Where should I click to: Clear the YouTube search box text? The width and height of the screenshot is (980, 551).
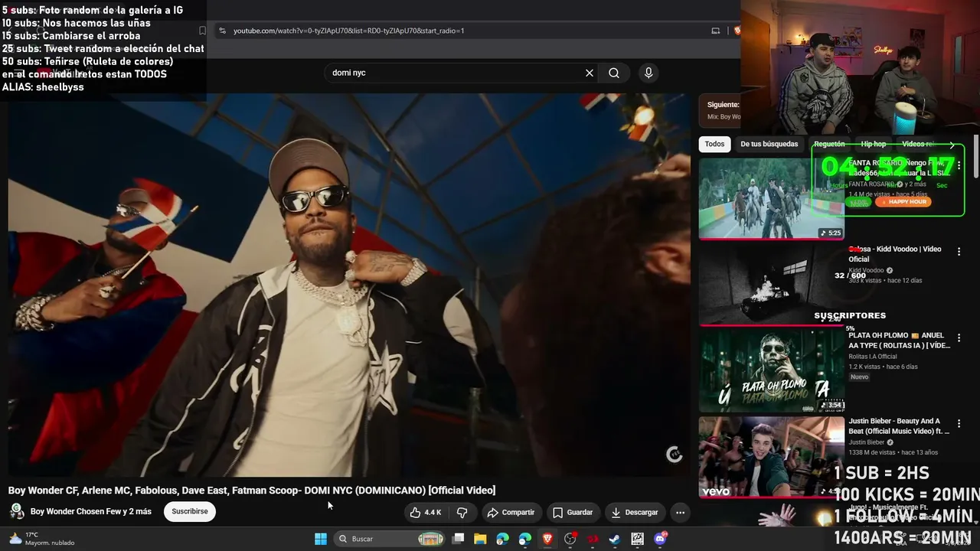(590, 73)
